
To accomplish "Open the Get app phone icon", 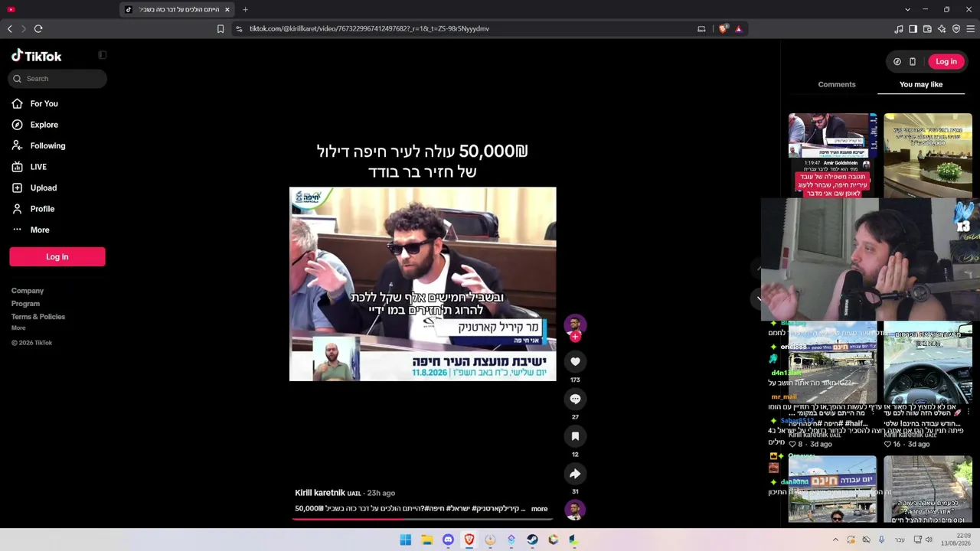I will click(x=913, y=62).
